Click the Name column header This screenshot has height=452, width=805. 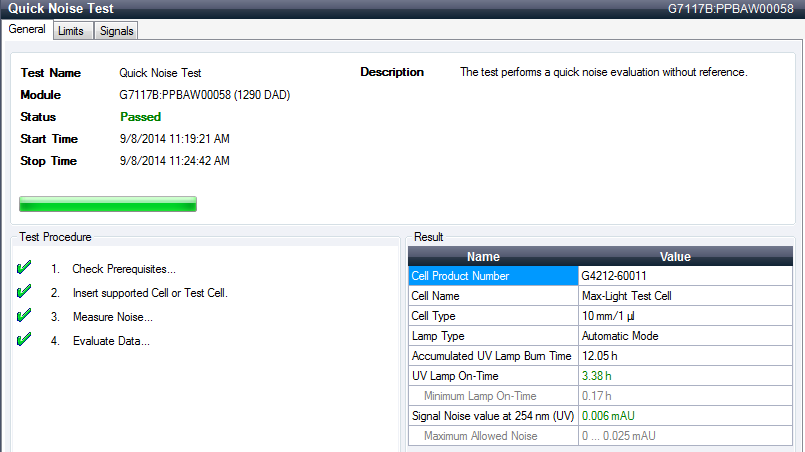coord(483,256)
